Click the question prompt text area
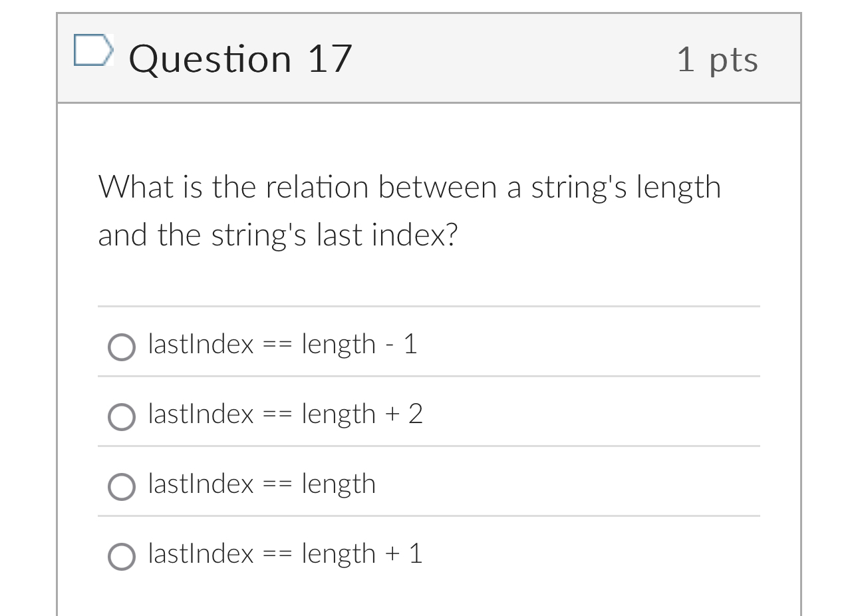The image size is (858, 616). point(409,210)
